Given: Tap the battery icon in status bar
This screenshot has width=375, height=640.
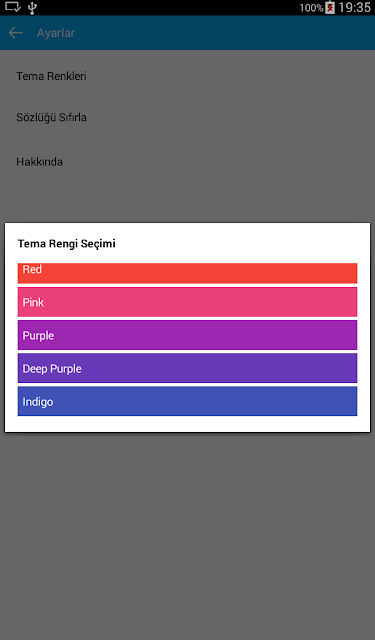Looking at the screenshot, I should click(330, 7).
